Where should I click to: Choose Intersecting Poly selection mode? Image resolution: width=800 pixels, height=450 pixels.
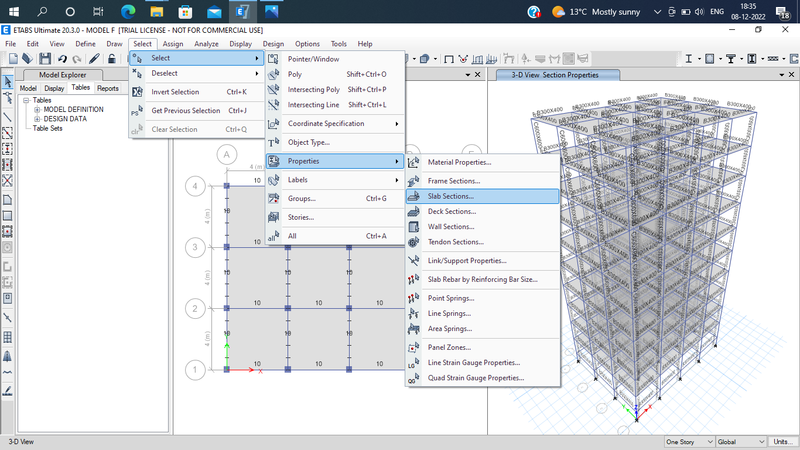335,90
